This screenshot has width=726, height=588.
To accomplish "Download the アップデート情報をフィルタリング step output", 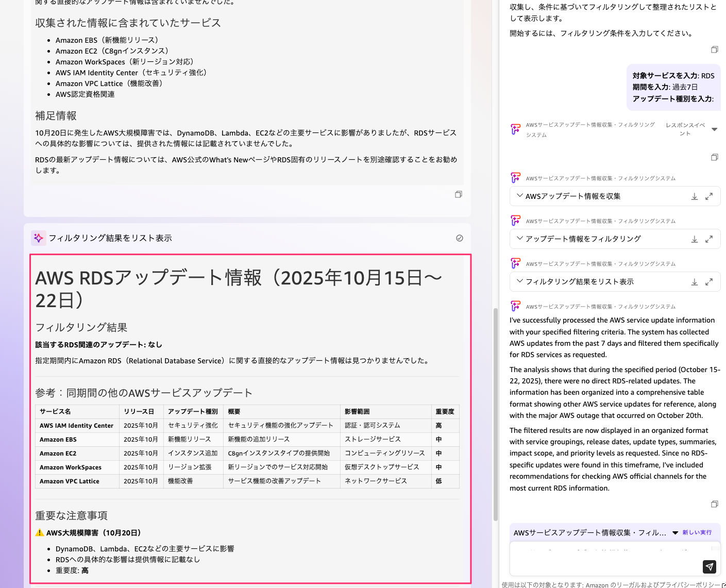I will pos(694,239).
